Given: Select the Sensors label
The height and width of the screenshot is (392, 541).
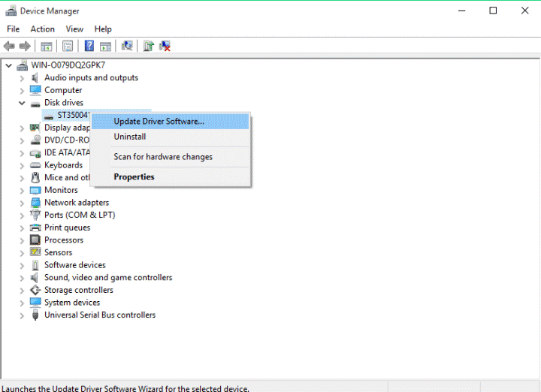Looking at the screenshot, I should point(59,253).
